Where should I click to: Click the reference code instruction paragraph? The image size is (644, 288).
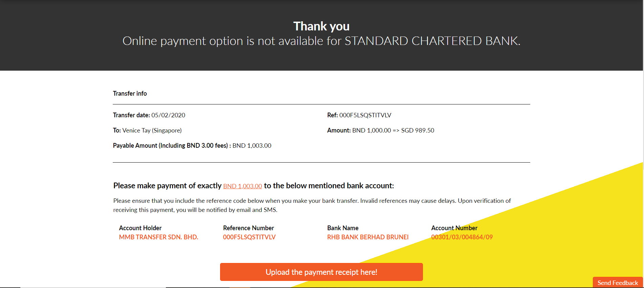click(x=312, y=205)
